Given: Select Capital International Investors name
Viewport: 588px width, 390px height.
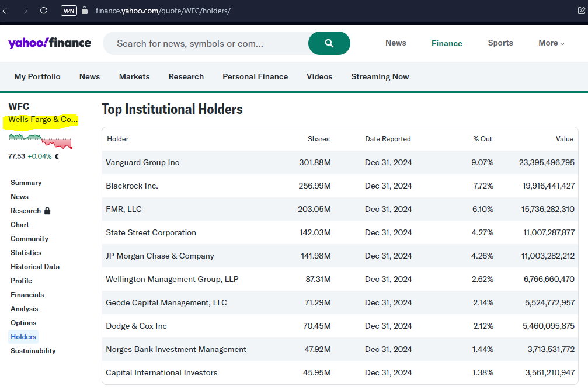Looking at the screenshot, I should click(162, 372).
